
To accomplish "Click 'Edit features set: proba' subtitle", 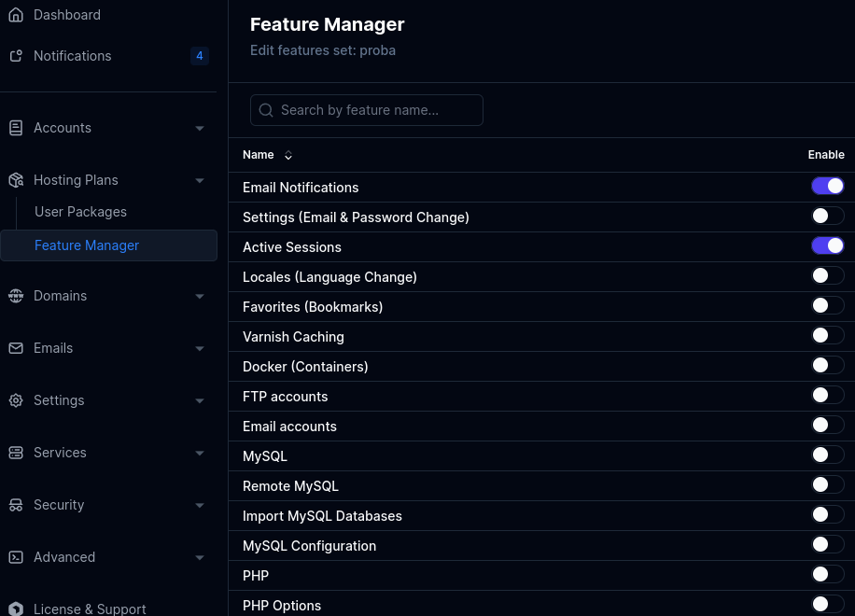I will tap(323, 50).
